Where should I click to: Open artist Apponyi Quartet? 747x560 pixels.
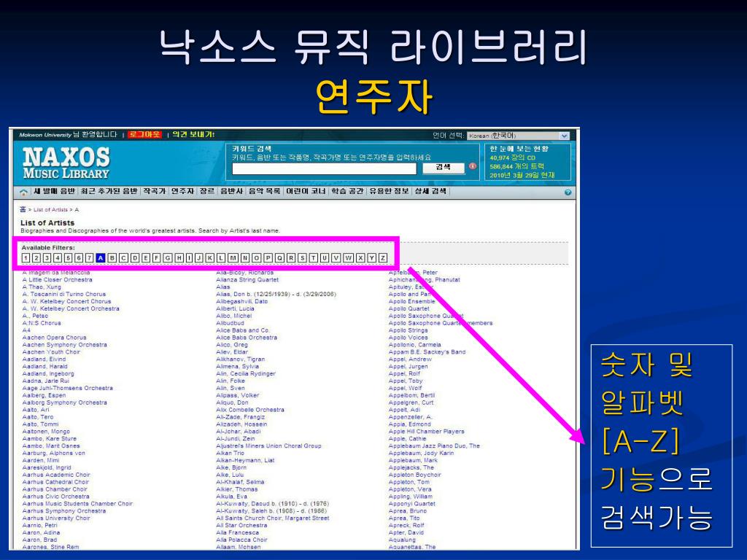click(x=411, y=503)
